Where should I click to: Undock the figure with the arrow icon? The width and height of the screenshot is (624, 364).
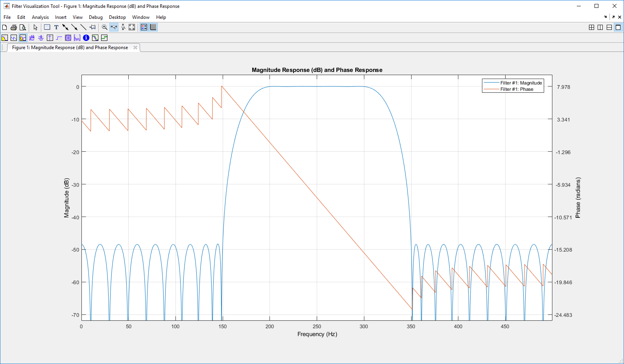click(x=613, y=17)
